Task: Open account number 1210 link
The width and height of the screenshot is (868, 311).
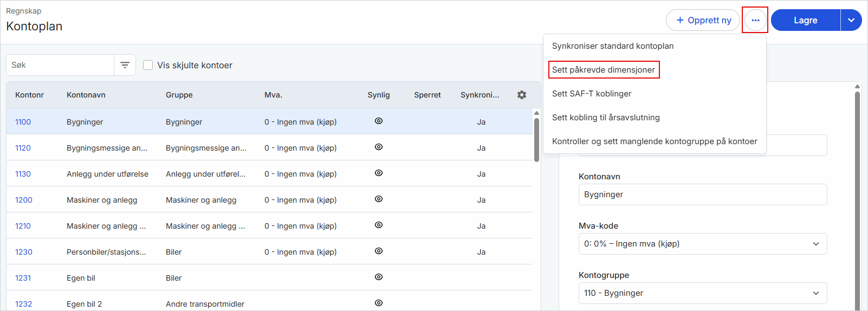Action: (x=23, y=226)
